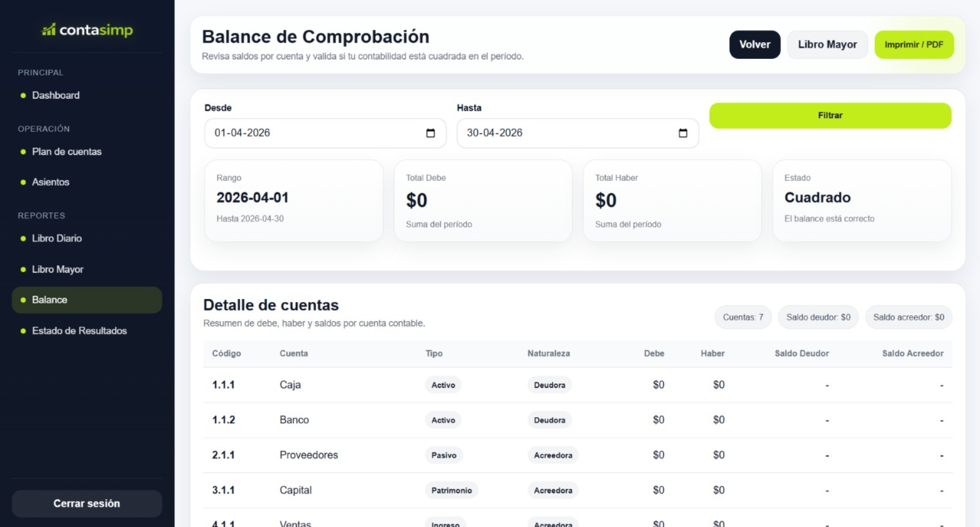This screenshot has height=527, width=980.
Task: Click the 'Saldo deudor: $0' chip
Action: click(x=818, y=317)
